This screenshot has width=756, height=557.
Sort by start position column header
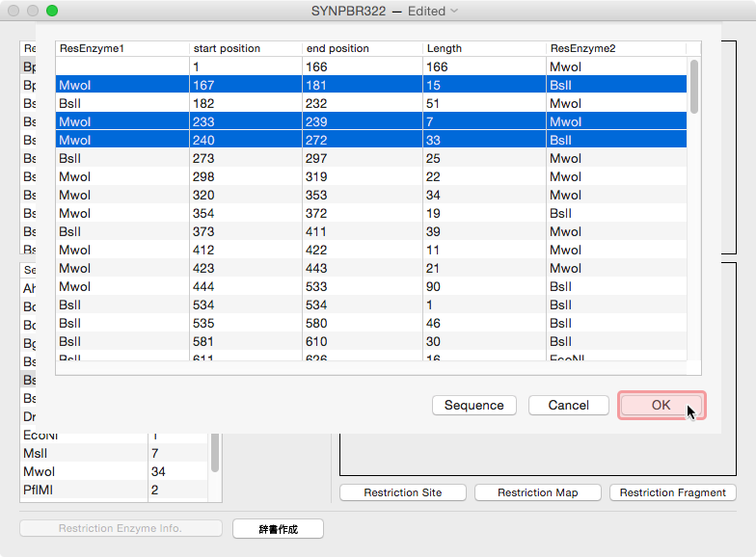[x=246, y=48]
